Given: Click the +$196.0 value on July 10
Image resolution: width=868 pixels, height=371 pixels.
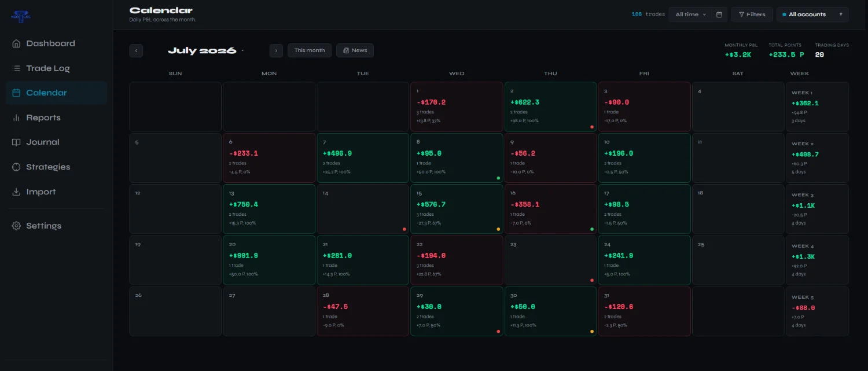Looking at the screenshot, I should [619, 153].
